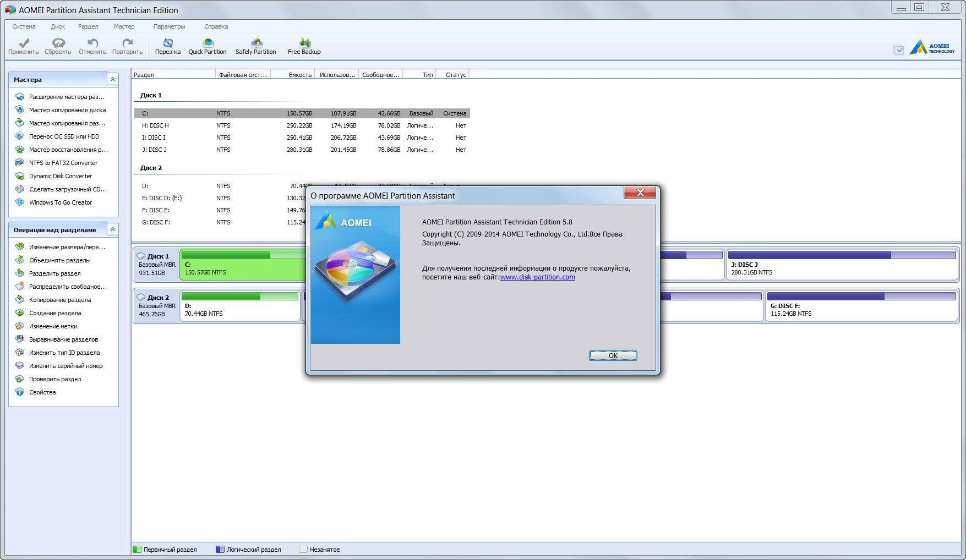
Task: Select Проверить раздел operation
Action: 48,379
